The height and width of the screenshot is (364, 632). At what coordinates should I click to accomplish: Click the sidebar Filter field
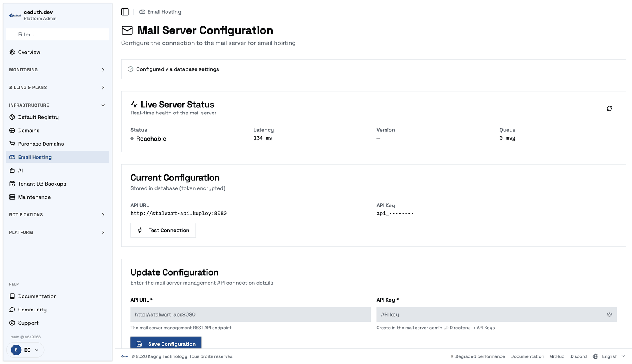point(58,34)
